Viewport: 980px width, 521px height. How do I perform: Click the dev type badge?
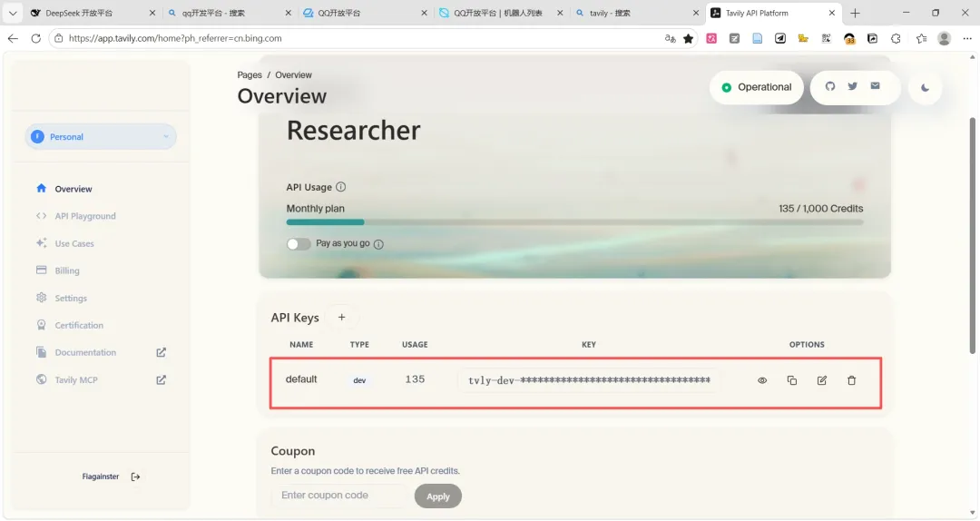359,380
